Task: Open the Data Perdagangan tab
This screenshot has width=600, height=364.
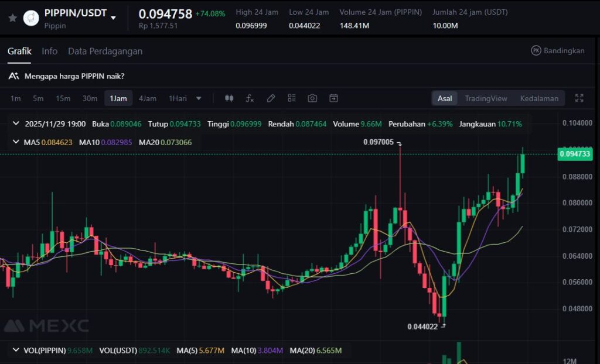Action: click(105, 51)
